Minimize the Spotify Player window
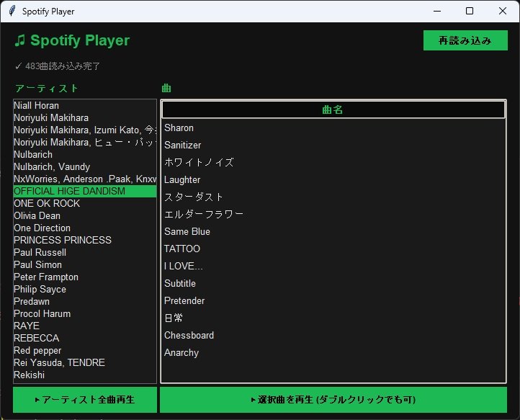 (437, 11)
